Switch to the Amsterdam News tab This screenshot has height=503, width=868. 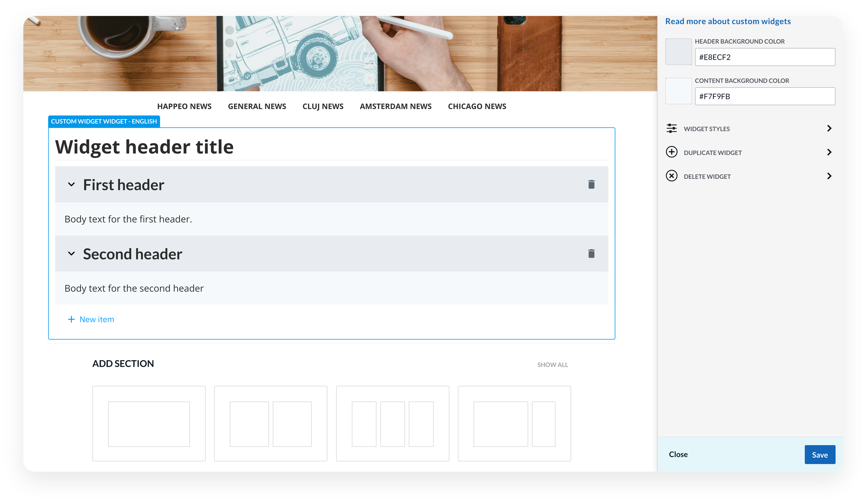coord(395,106)
